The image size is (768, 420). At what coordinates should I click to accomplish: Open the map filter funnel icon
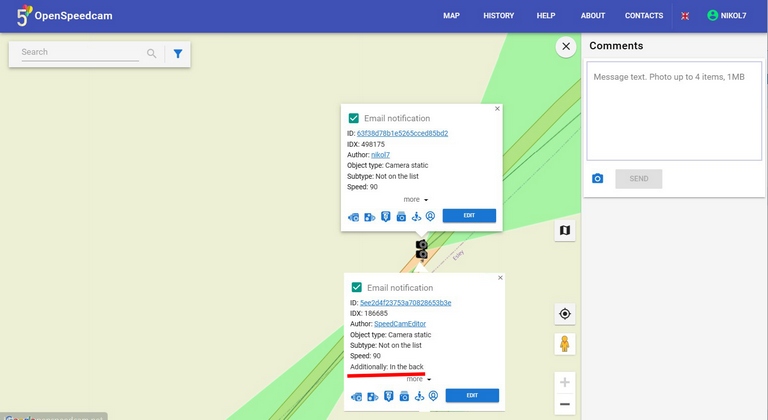178,53
